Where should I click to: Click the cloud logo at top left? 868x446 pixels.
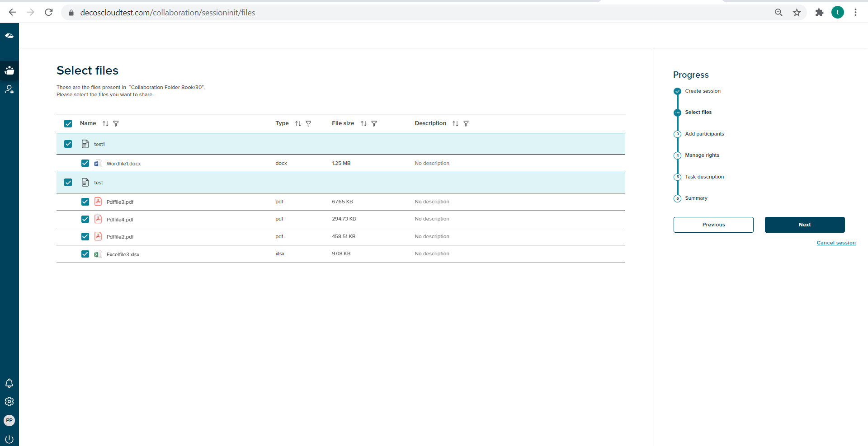9,35
